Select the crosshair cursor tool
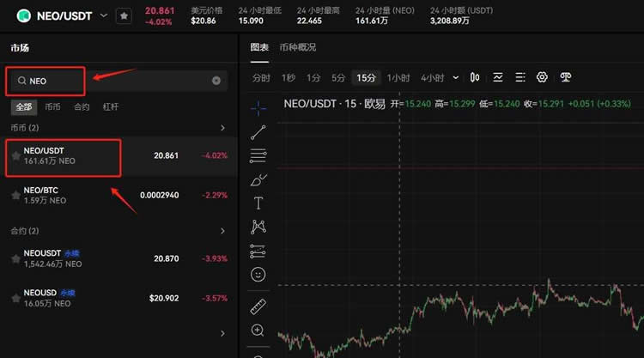This screenshot has width=644, height=358. point(258,108)
